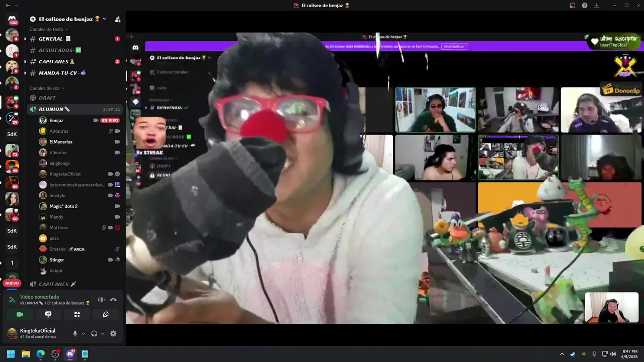Select user Stinger in voice list
The width and height of the screenshot is (644, 362).
coord(79,260)
